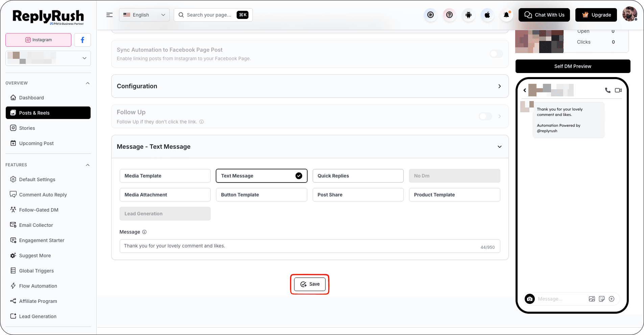
Task: Click the help question mark icon
Action: (x=449, y=15)
